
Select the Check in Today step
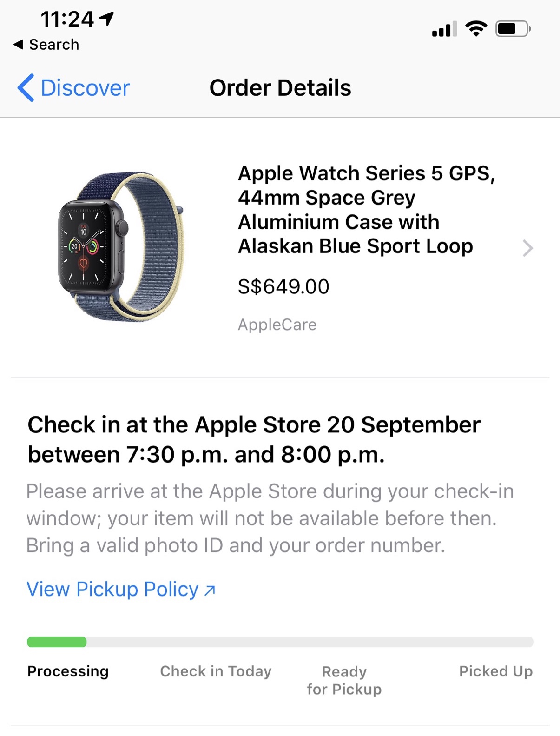point(216,671)
